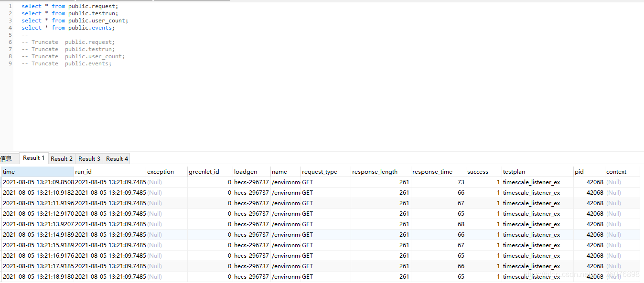Click the comment '-- Truncate public.user_count;'
The image size is (644, 283).
coord(73,56)
